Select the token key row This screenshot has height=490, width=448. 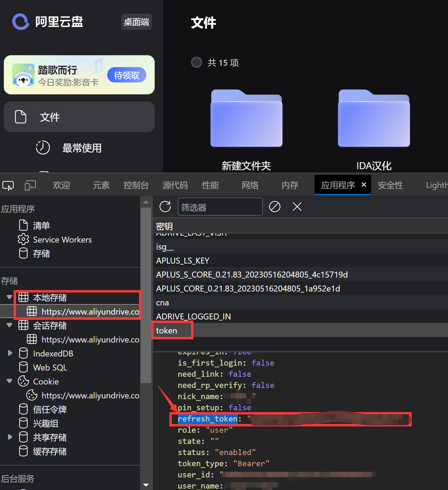[x=300, y=330]
